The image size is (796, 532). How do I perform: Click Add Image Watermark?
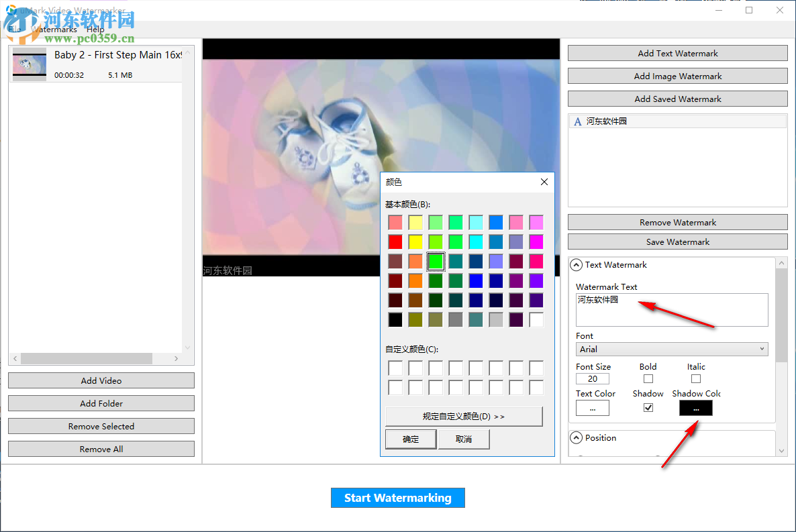click(677, 76)
